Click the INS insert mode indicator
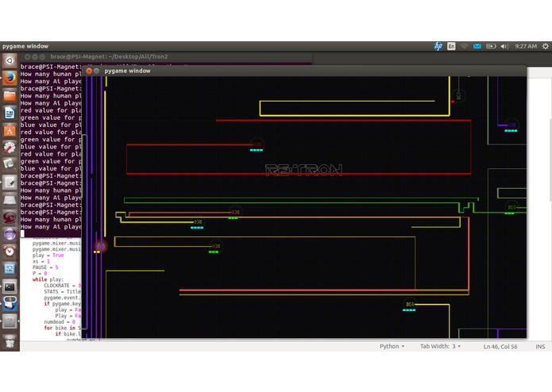The width and height of the screenshot is (552, 392). 540,347
